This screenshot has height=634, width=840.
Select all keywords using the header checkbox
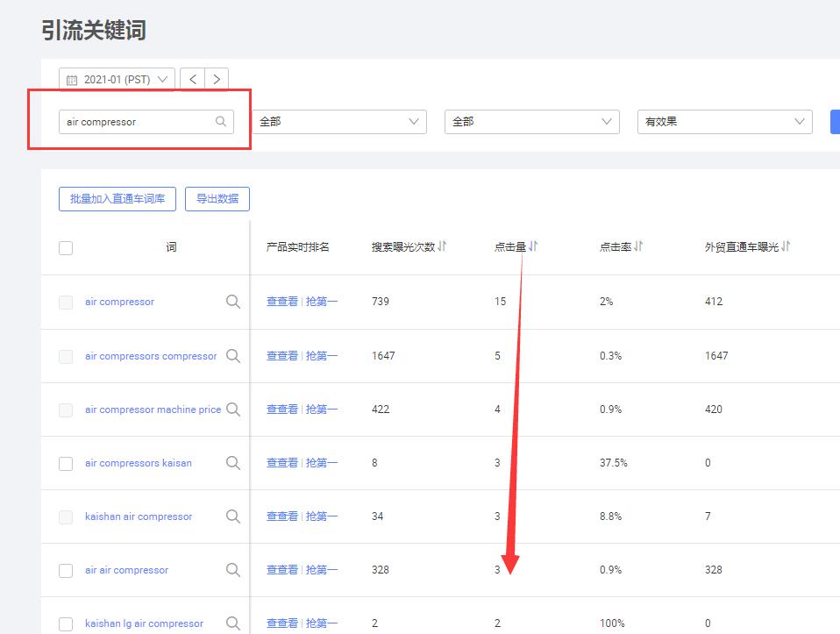coord(65,247)
